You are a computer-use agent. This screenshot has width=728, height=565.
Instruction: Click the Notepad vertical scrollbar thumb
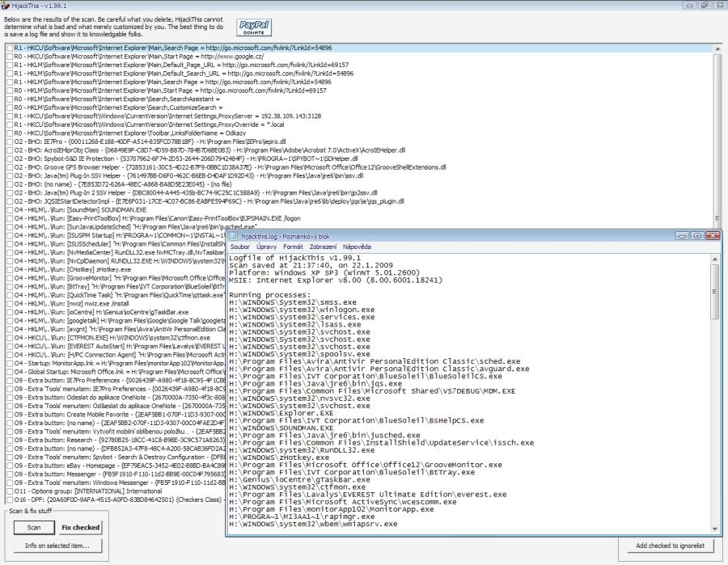coord(714,291)
